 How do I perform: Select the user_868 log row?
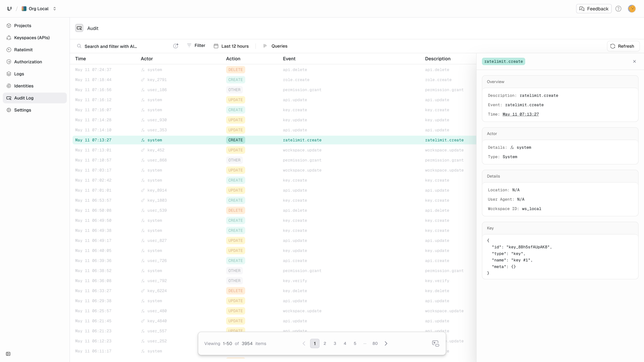[x=274, y=160]
